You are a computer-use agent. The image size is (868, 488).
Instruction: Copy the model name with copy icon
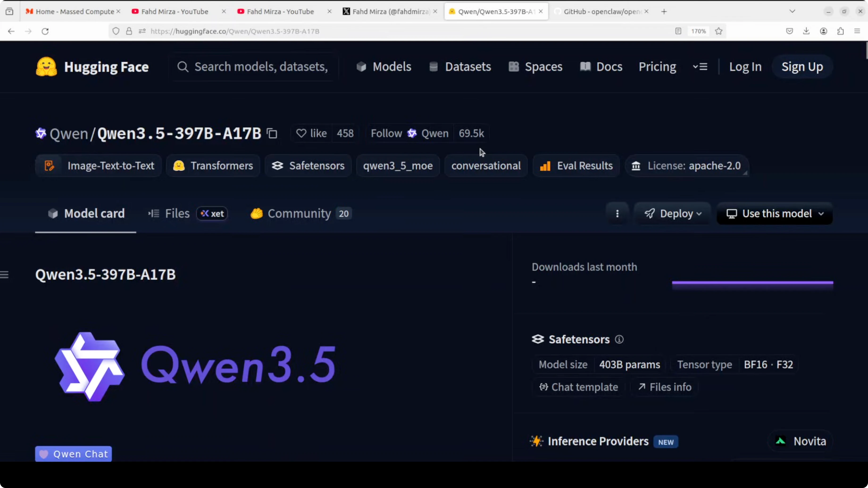pos(272,134)
